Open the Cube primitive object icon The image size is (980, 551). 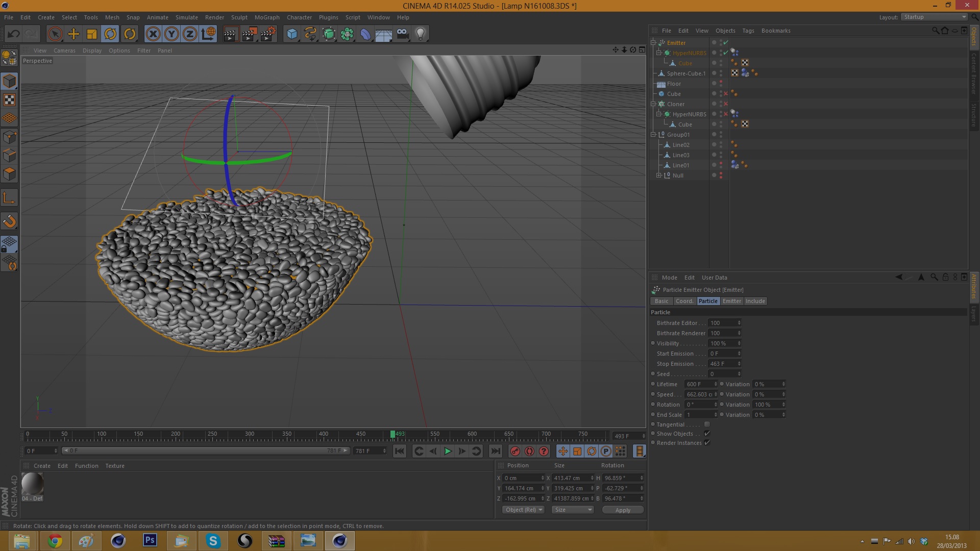[x=292, y=34]
